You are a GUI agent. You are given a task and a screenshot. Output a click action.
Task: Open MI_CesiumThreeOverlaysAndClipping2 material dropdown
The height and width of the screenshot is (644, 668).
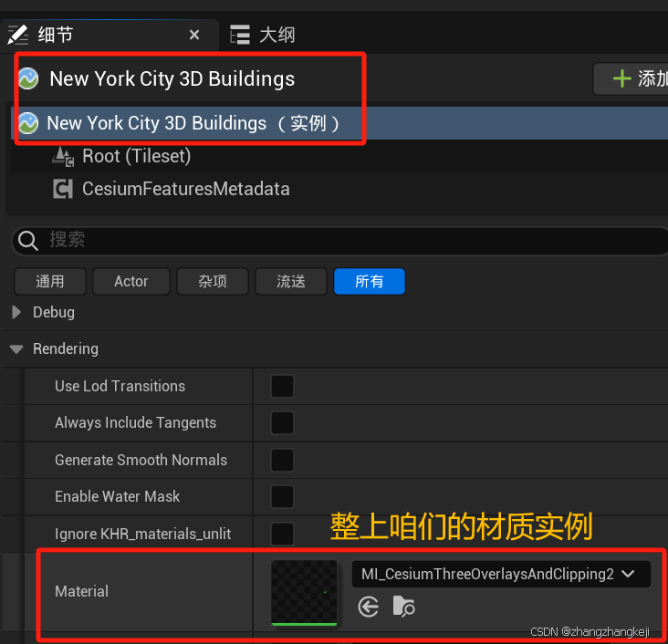click(501, 574)
